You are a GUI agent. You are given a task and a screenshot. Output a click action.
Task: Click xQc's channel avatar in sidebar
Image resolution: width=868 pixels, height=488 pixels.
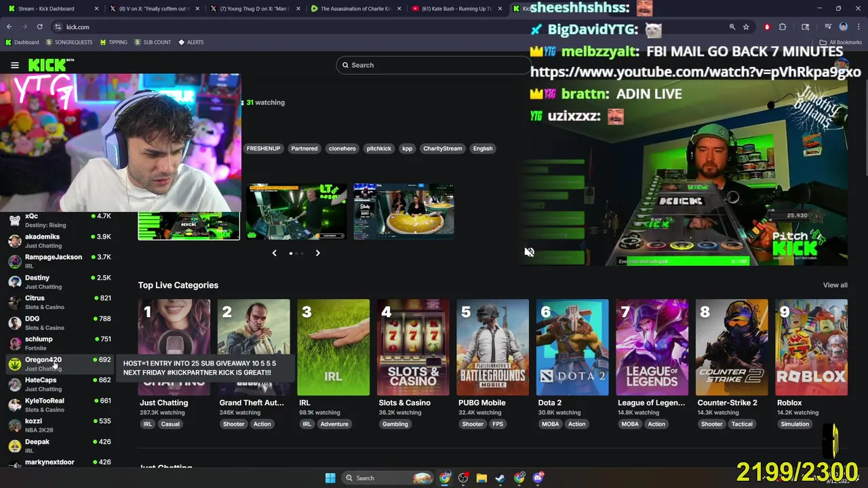[x=15, y=220]
